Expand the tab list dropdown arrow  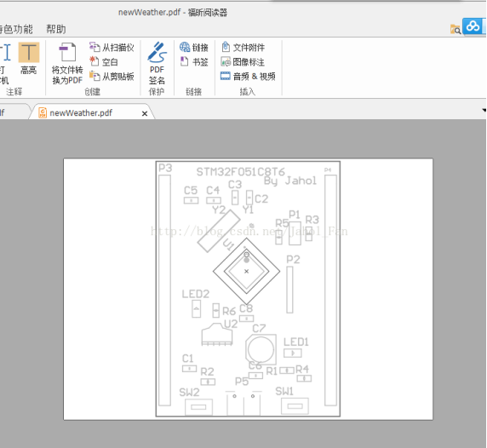(x=484, y=110)
